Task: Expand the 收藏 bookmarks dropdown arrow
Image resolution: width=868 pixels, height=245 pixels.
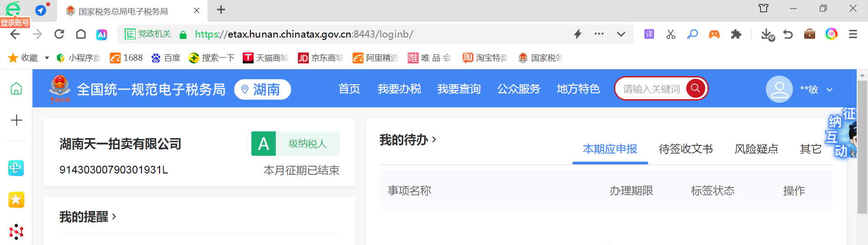Action: (x=47, y=58)
